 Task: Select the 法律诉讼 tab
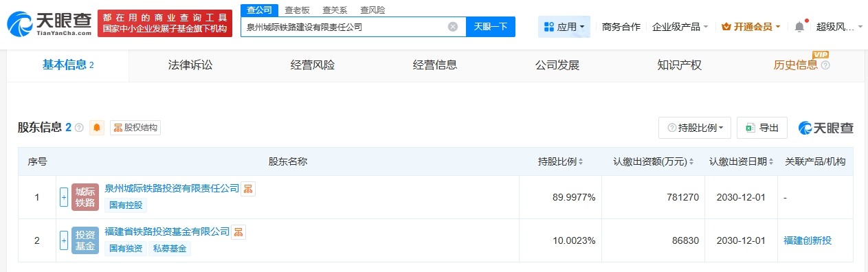(x=190, y=65)
